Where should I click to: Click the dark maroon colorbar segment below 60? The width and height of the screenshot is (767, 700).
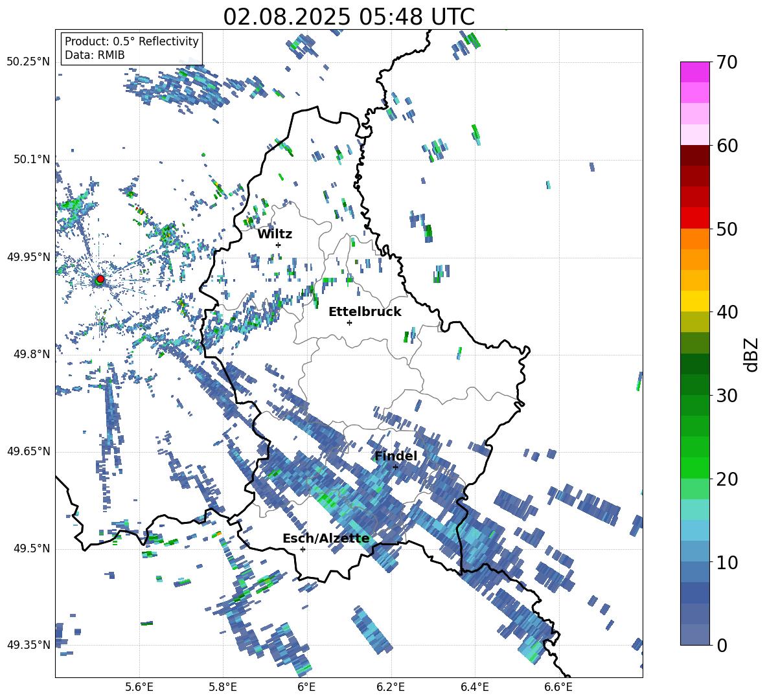[x=694, y=155]
